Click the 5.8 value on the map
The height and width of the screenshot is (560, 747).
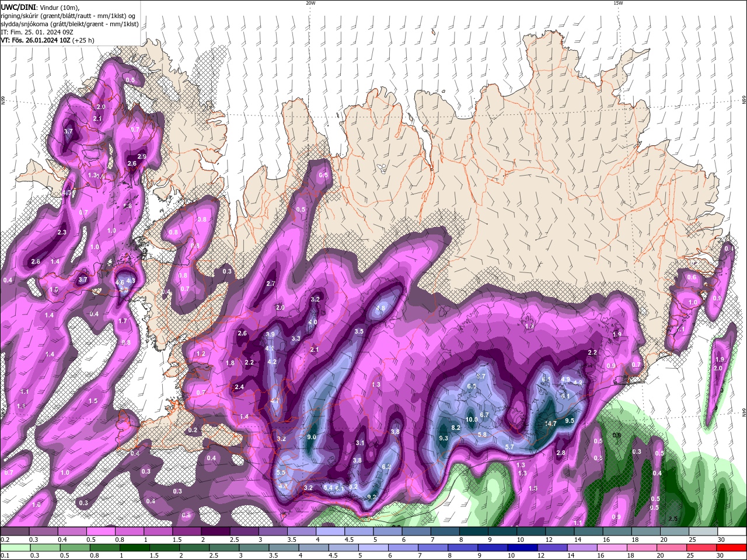pyautogui.click(x=482, y=435)
